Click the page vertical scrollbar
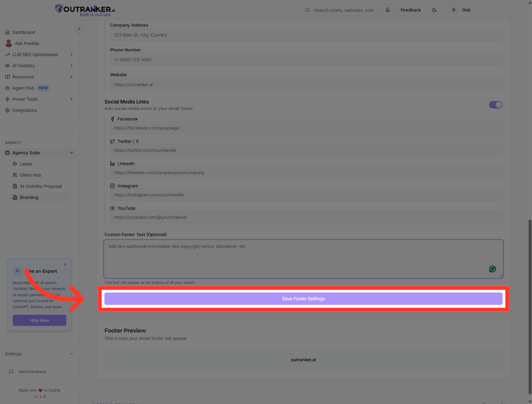The image size is (532, 404). point(530,306)
